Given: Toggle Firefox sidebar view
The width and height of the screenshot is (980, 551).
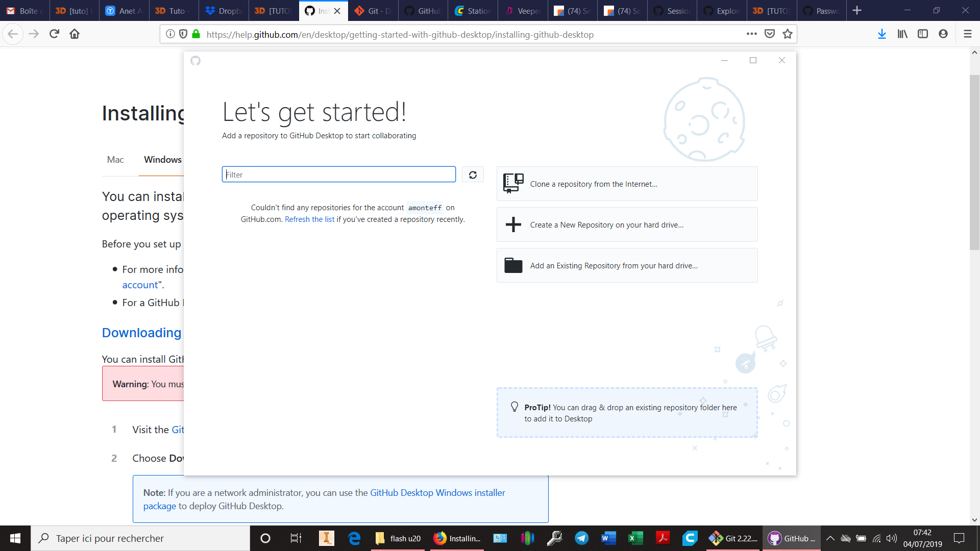Looking at the screenshot, I should (923, 34).
